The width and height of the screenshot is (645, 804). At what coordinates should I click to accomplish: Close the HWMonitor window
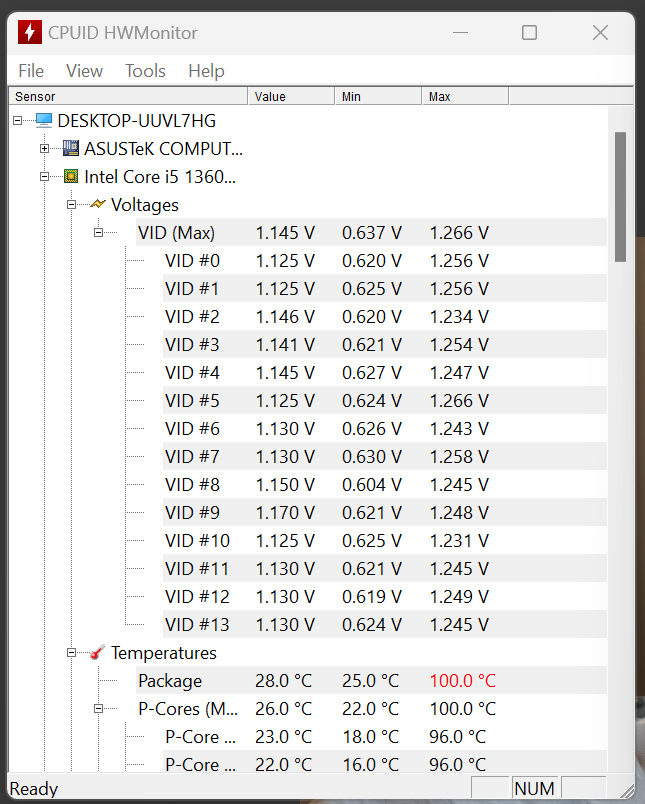(600, 33)
